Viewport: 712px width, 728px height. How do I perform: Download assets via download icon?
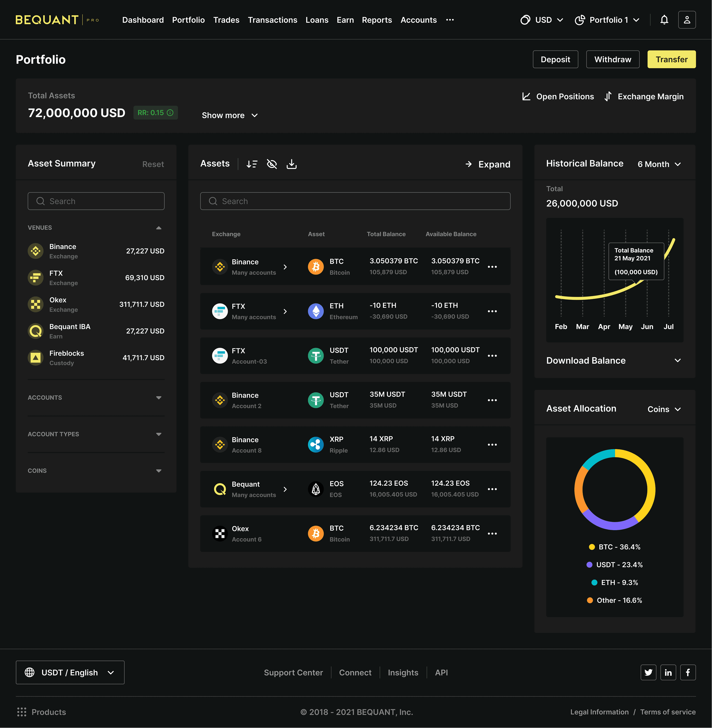291,164
